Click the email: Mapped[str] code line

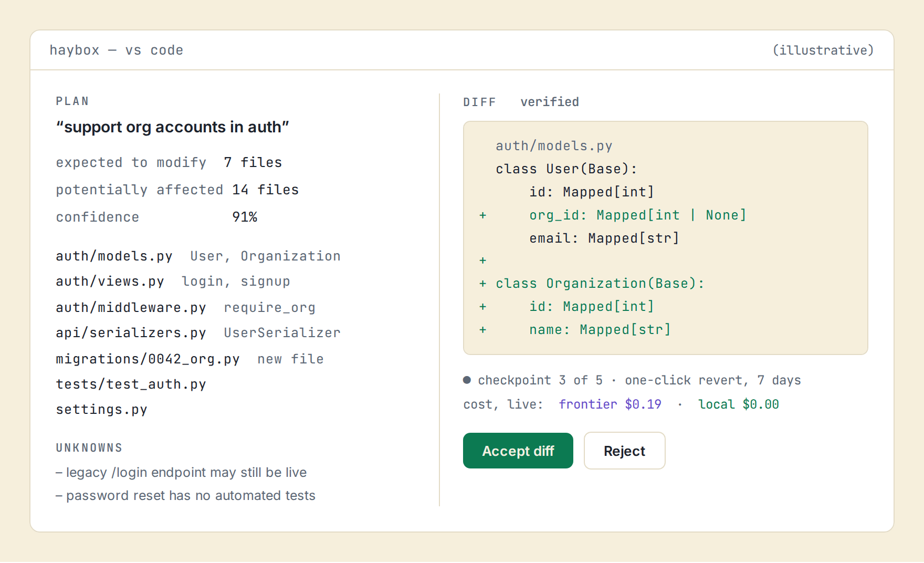pyautogui.click(x=604, y=238)
